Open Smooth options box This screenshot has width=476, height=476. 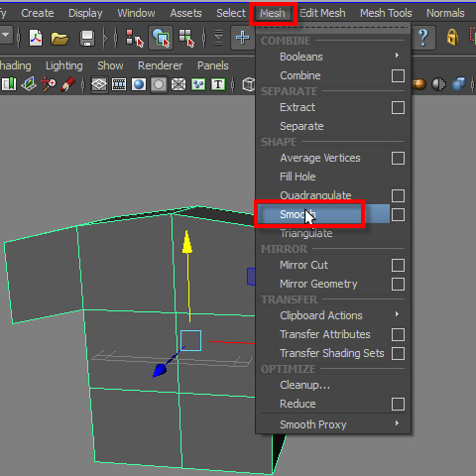coord(398,214)
